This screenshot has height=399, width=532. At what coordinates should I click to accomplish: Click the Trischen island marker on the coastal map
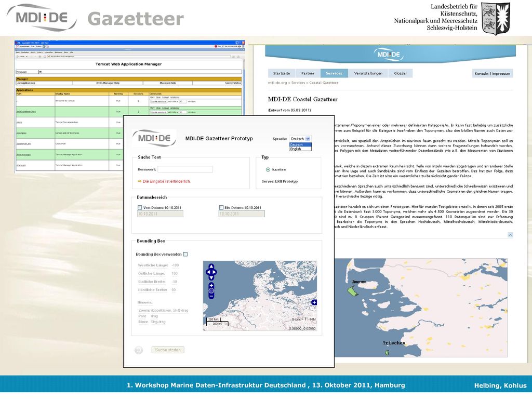pyautogui.click(x=387, y=353)
